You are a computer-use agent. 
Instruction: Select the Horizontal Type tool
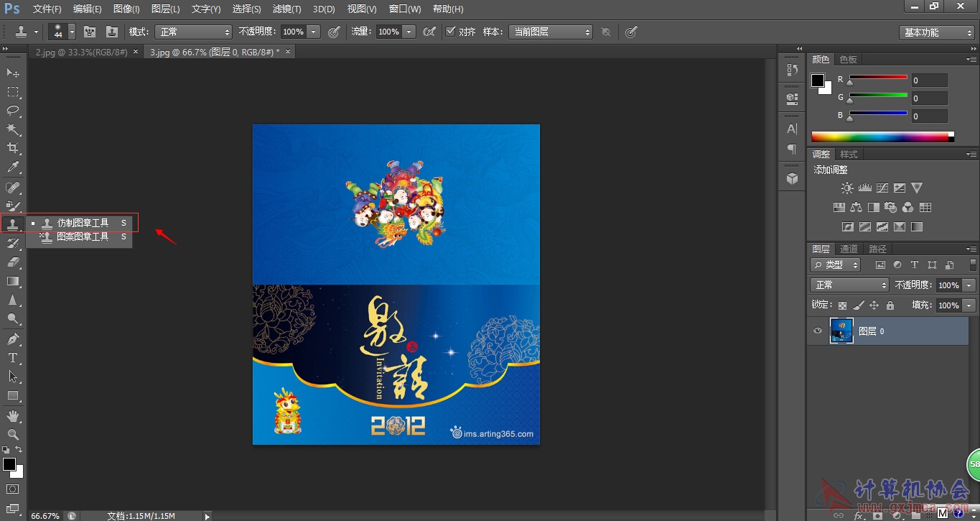[x=13, y=358]
